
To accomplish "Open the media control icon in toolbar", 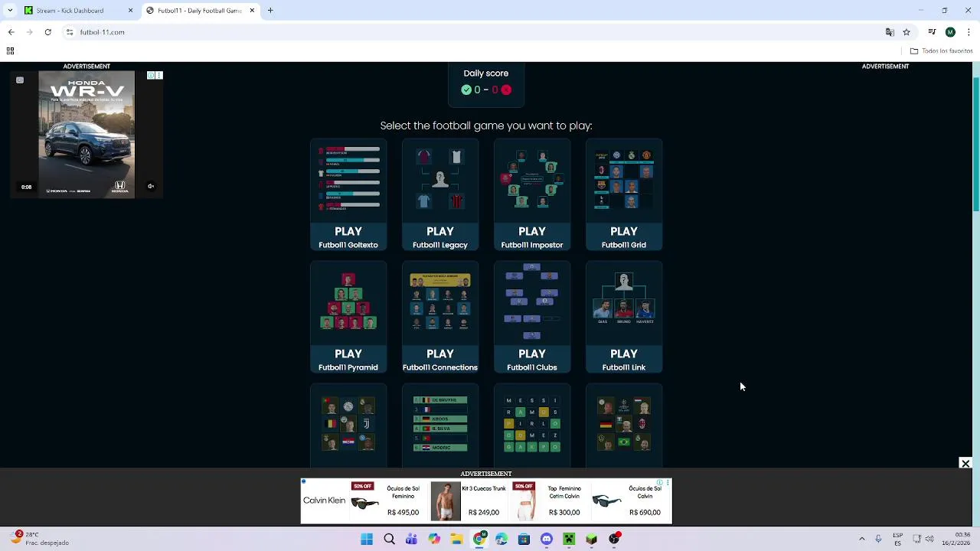I will pos(932,32).
